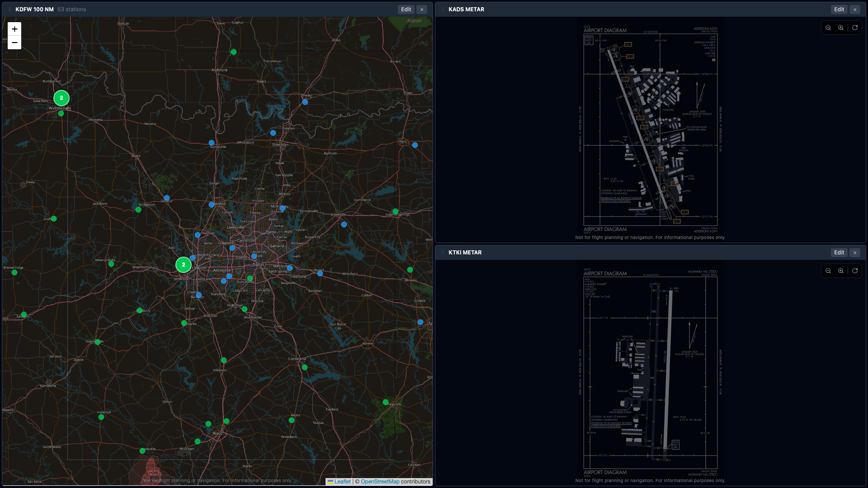Select the blue station marker near Greenville
The image size is (868, 488).
[344, 225]
